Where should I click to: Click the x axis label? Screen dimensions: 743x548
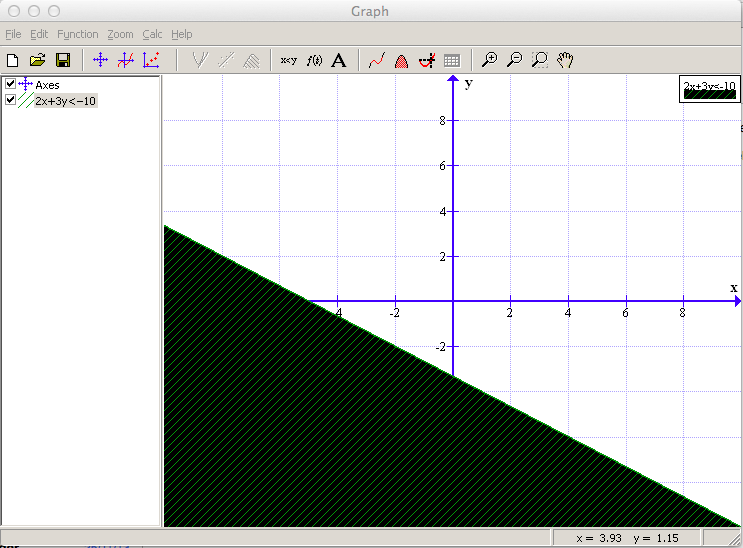pyautogui.click(x=734, y=288)
